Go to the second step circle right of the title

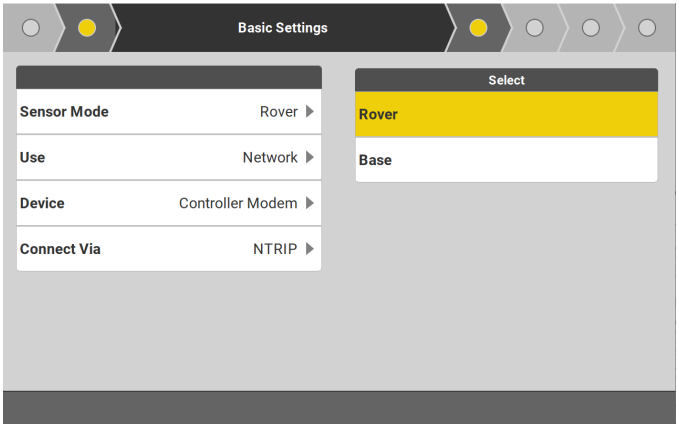click(535, 27)
